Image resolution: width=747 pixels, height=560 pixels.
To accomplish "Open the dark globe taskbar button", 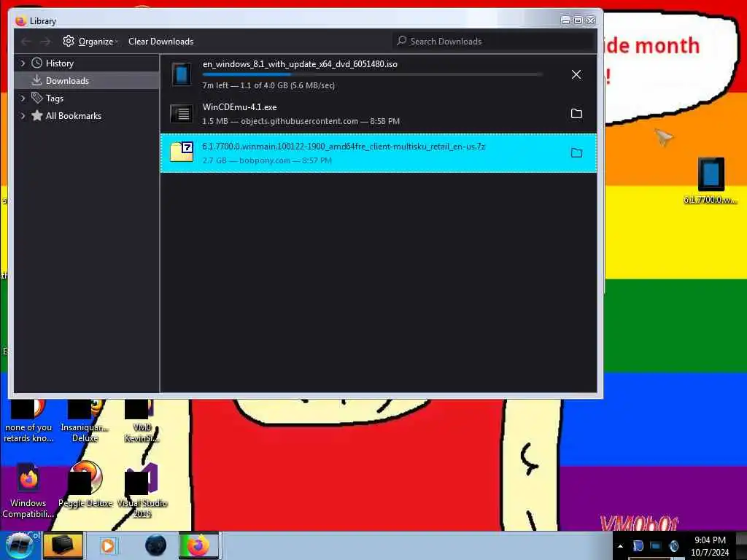I will point(155,545).
